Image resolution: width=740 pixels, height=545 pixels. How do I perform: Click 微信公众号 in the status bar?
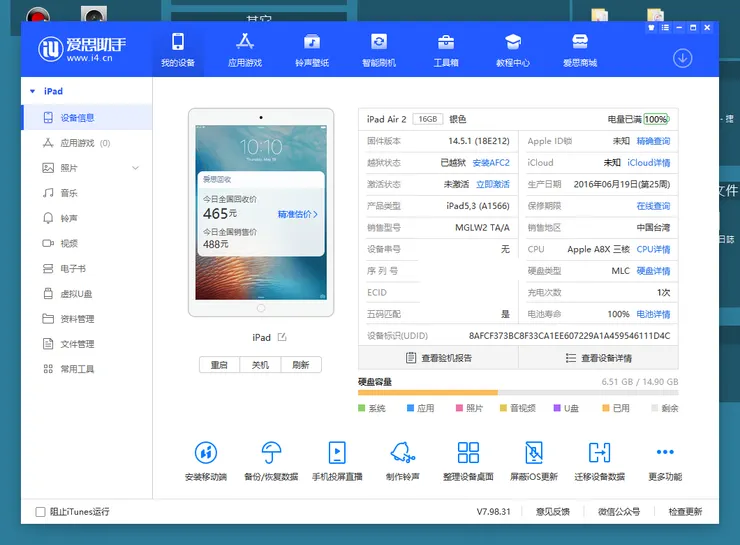619,512
